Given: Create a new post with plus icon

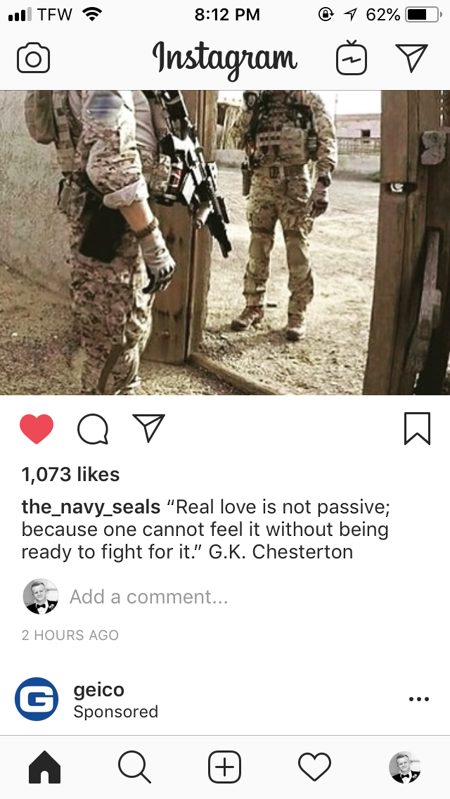Looking at the screenshot, I should [225, 767].
